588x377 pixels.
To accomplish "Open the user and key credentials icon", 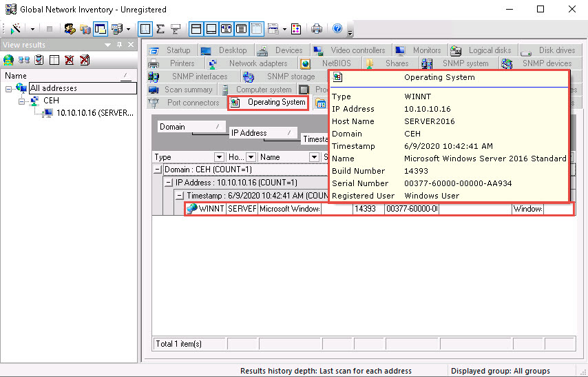I will pos(70,28).
